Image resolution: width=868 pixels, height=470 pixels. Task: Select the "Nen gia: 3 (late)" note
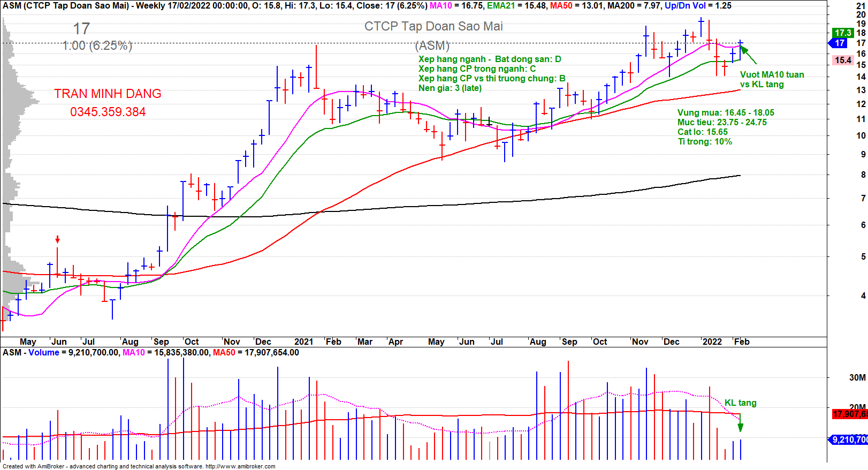click(x=450, y=88)
